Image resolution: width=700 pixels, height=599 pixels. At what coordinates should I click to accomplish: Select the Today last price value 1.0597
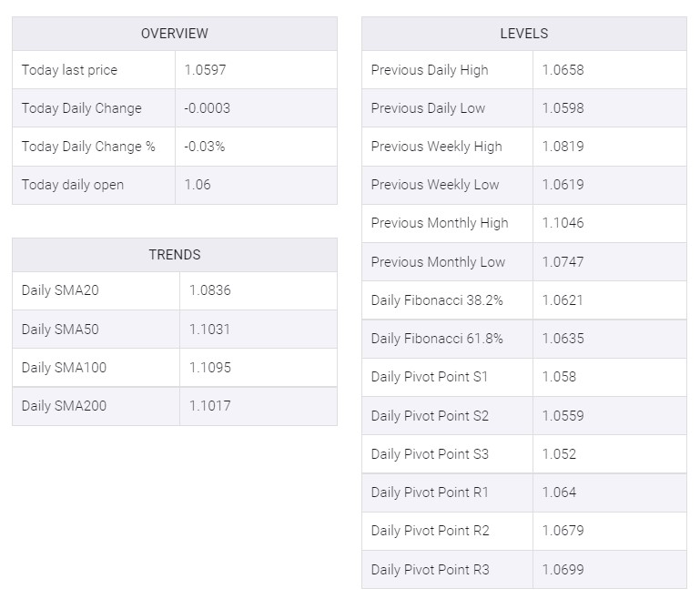206,70
